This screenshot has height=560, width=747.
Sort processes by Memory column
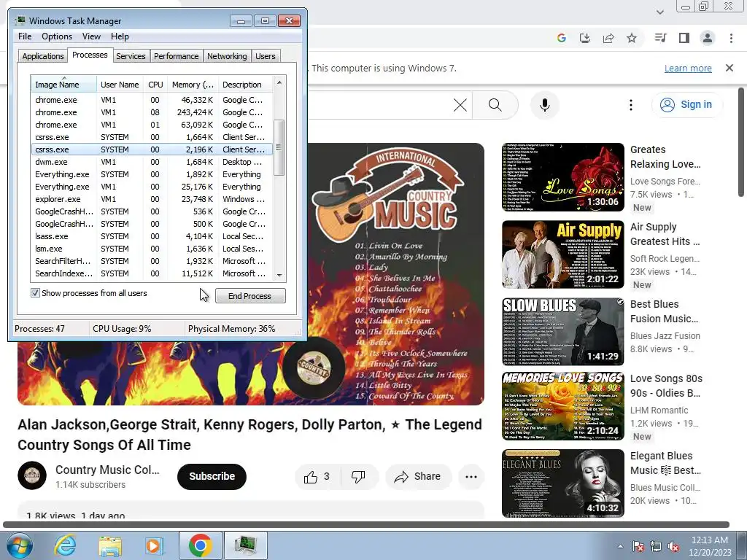click(193, 85)
